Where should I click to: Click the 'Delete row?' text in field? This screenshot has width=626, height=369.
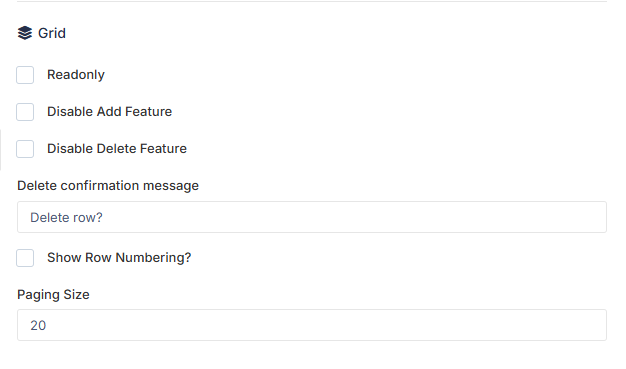tap(66, 218)
